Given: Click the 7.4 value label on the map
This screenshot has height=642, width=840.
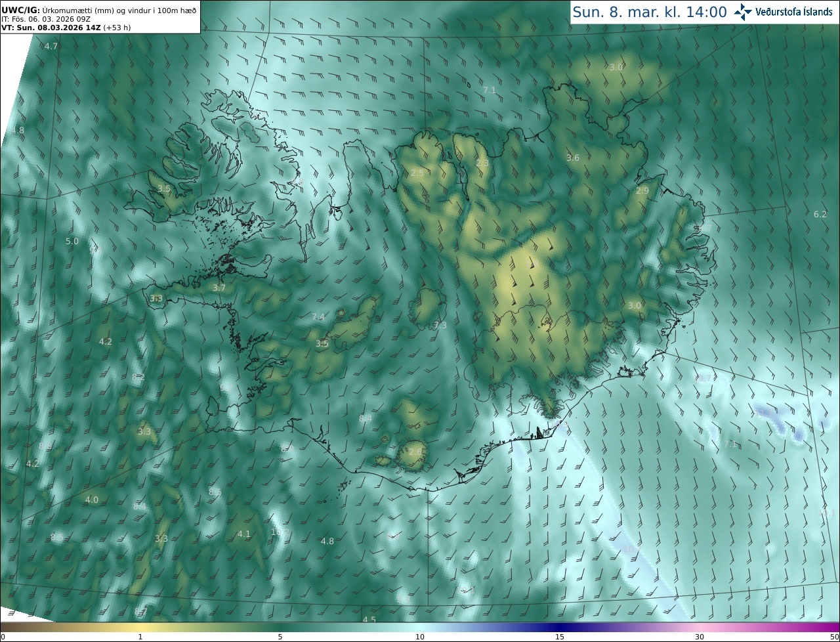Looking at the screenshot, I should click(318, 317).
